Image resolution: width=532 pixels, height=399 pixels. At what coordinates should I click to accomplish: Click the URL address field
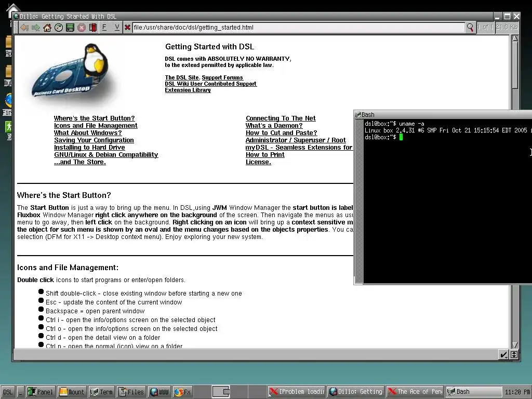(298, 28)
